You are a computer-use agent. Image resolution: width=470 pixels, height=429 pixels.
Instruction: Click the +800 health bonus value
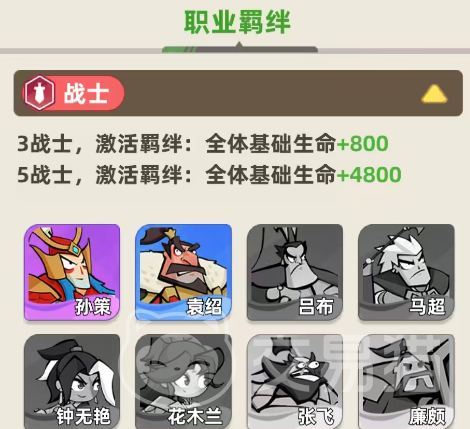362,144
